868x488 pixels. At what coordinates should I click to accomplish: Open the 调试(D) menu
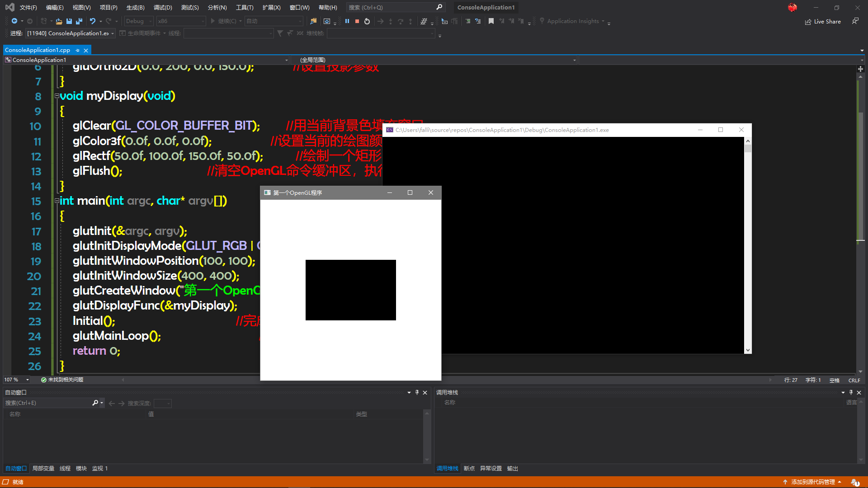(x=163, y=7)
